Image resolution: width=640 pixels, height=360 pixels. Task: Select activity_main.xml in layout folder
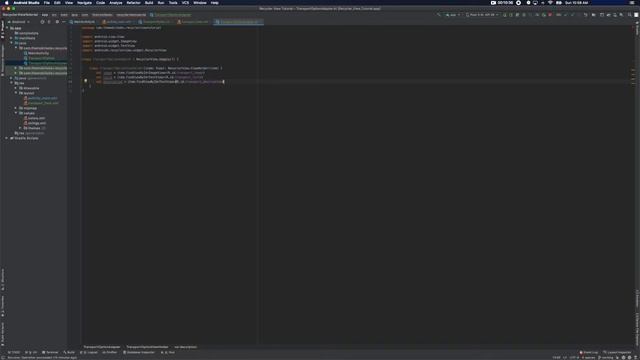point(42,98)
